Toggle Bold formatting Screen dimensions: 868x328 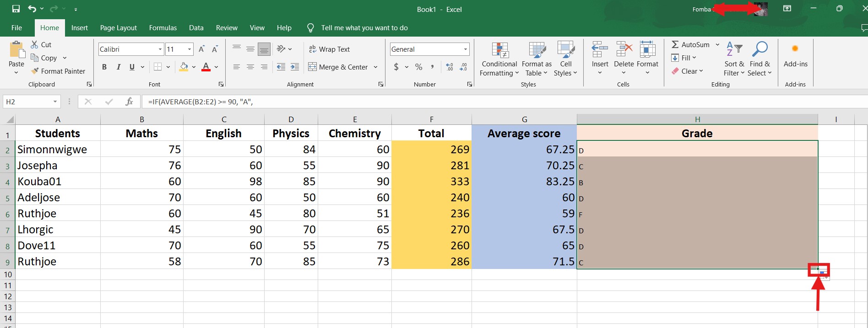click(x=104, y=67)
